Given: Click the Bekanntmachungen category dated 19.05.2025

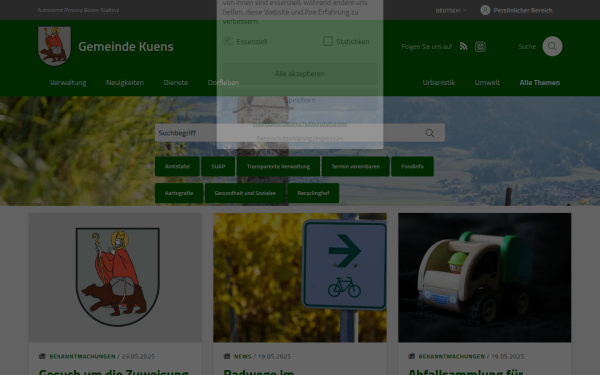Looking at the screenshot, I should (452, 356).
